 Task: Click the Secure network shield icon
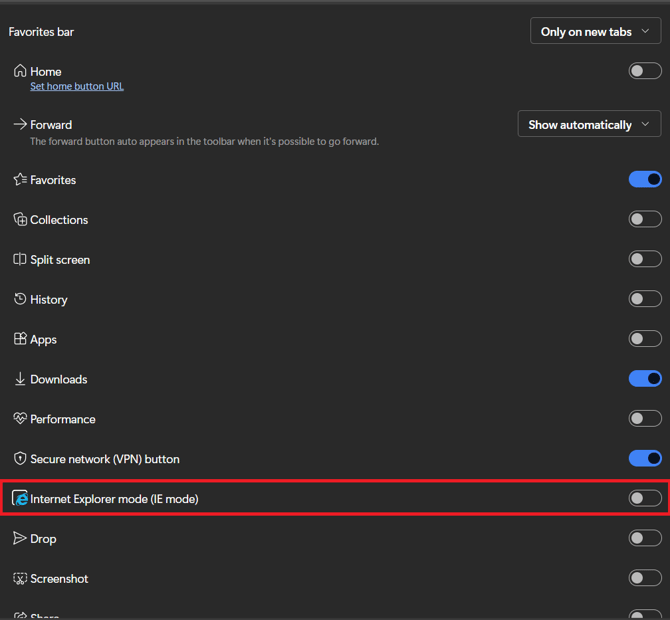pos(20,459)
